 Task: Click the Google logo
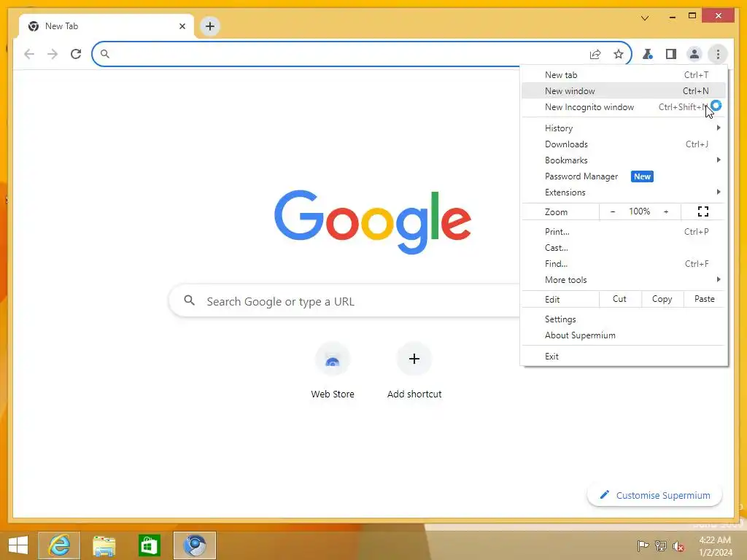tap(373, 222)
